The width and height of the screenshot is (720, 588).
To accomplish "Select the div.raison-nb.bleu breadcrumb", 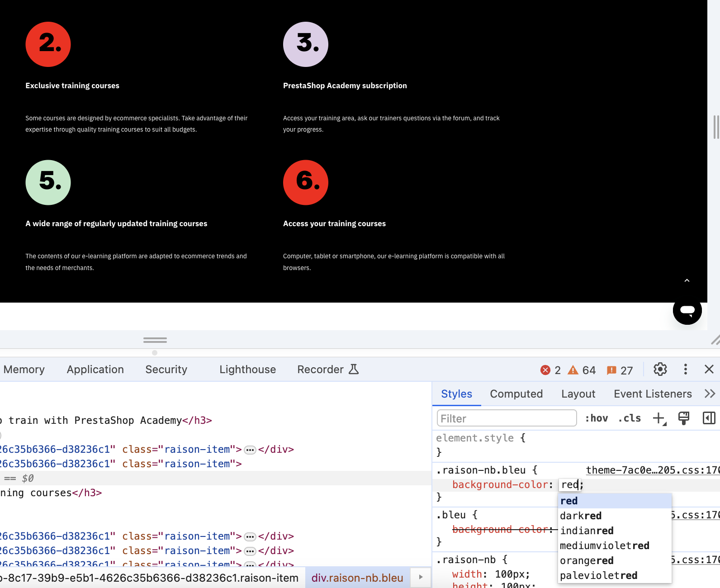I will tap(357, 578).
